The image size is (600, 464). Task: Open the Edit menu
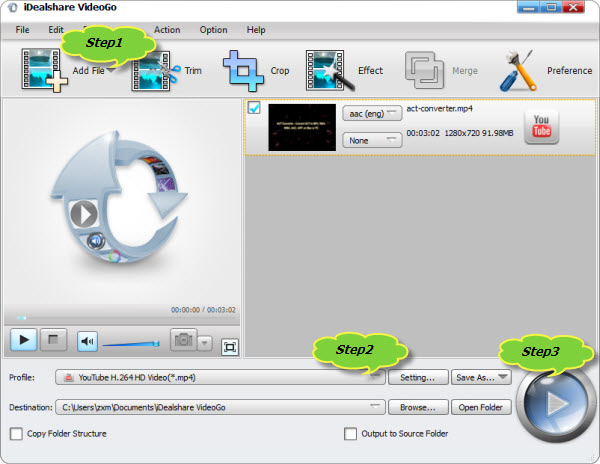pyautogui.click(x=56, y=30)
